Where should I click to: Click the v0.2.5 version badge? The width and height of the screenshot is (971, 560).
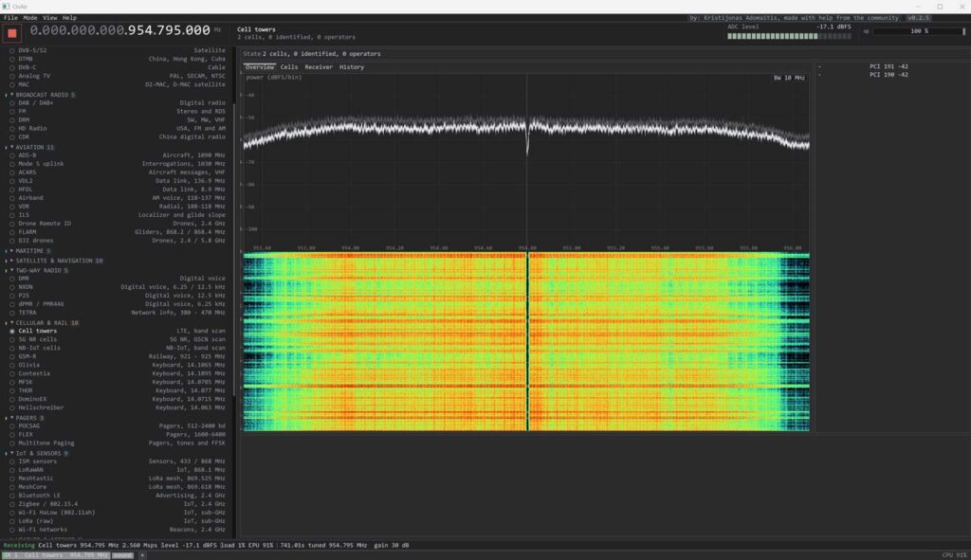click(918, 18)
